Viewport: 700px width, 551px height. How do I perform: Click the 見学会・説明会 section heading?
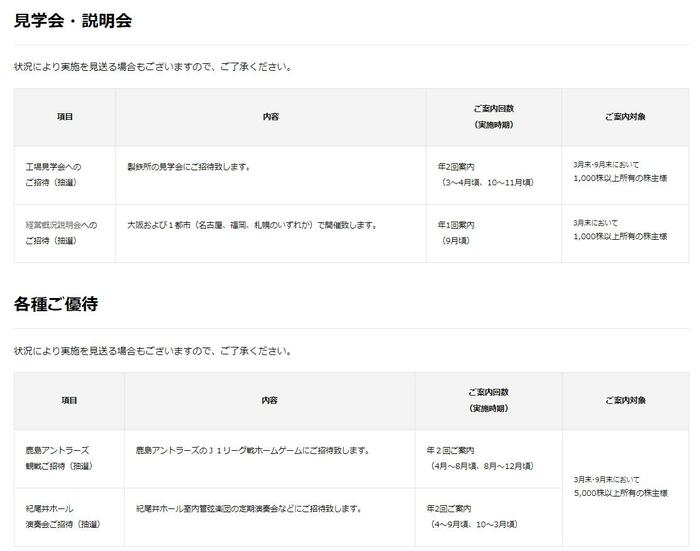(73, 20)
